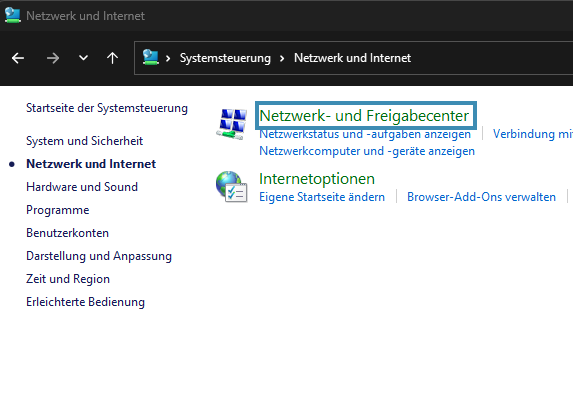Click Browser-Add-Ons verwalten
Viewport: 573px width, 401px height.
[x=481, y=197]
